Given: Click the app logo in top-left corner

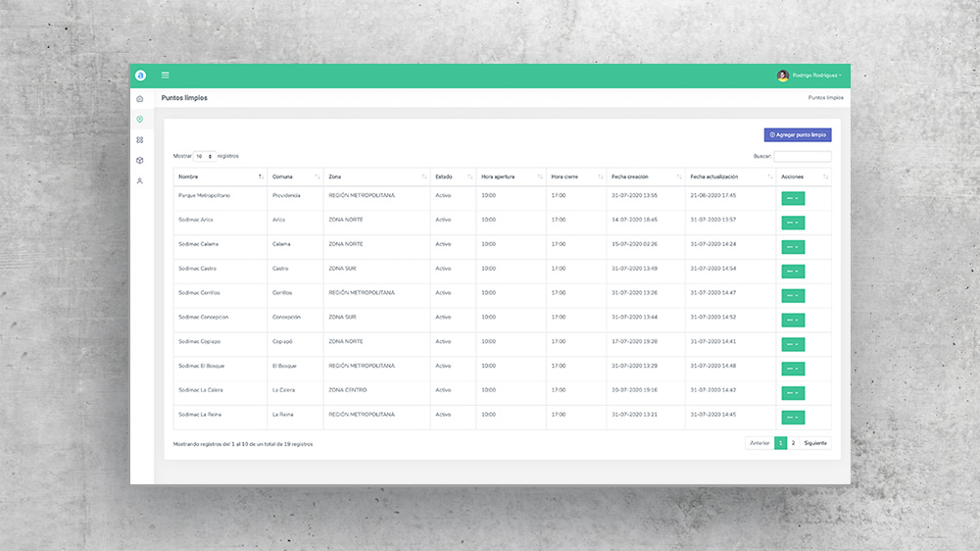Looking at the screenshot, I should point(140,75).
